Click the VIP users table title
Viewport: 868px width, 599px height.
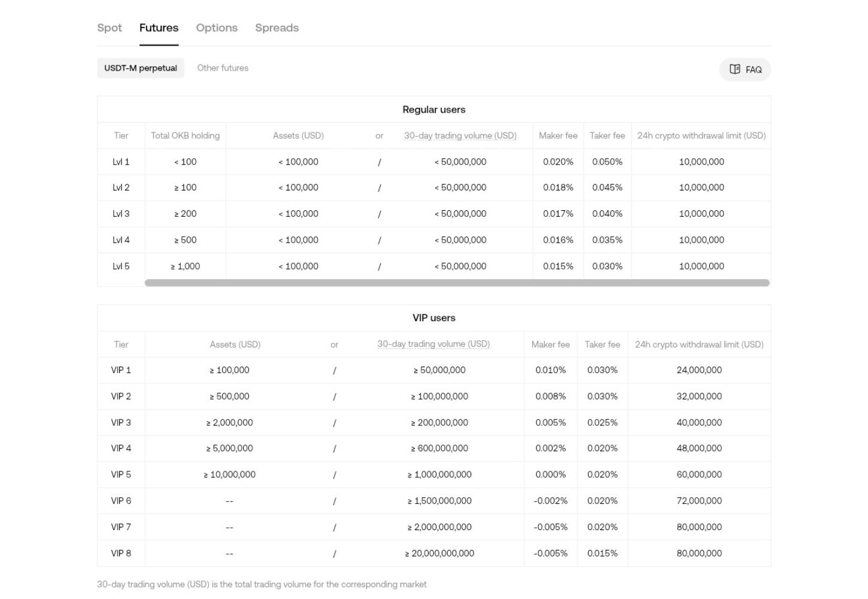tap(434, 318)
